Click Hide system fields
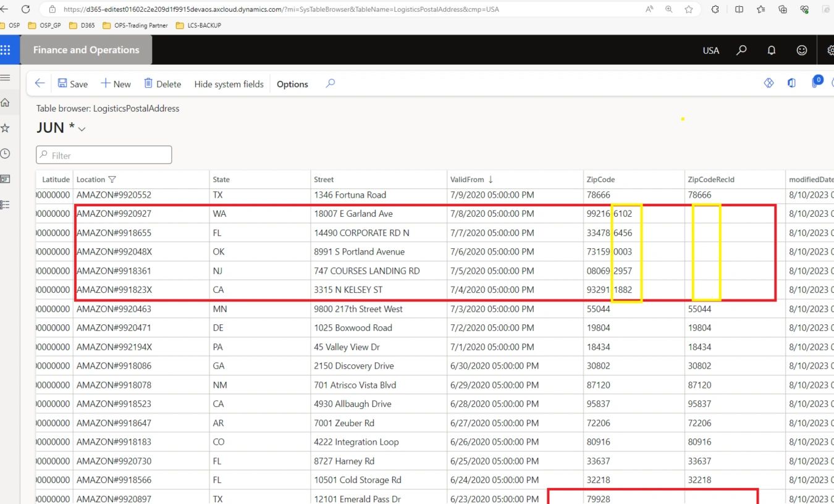The height and width of the screenshot is (504, 834). (229, 84)
